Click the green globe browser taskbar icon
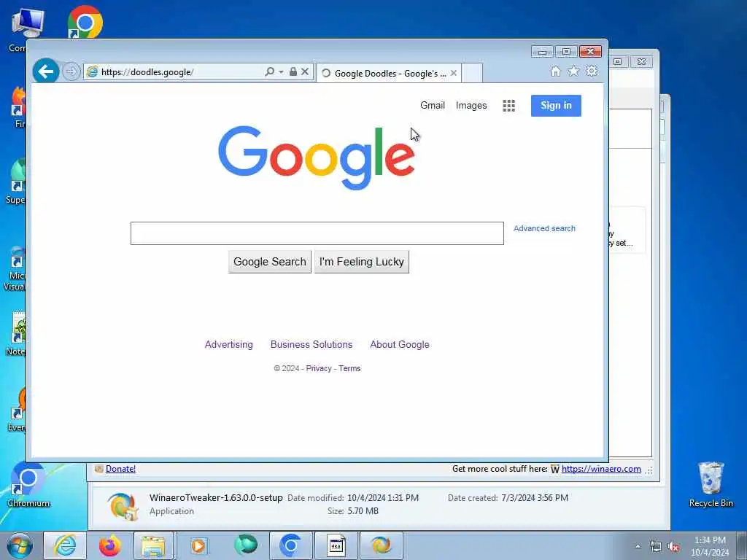 [x=246, y=545]
